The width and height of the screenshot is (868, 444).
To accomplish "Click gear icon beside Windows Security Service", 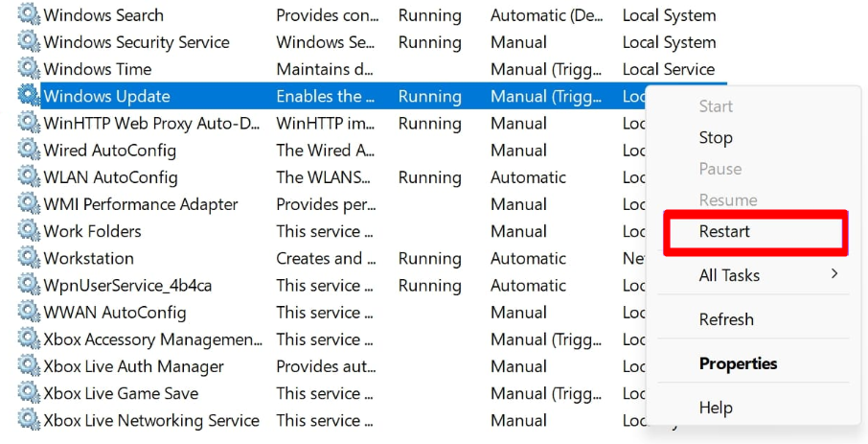I will [x=29, y=41].
